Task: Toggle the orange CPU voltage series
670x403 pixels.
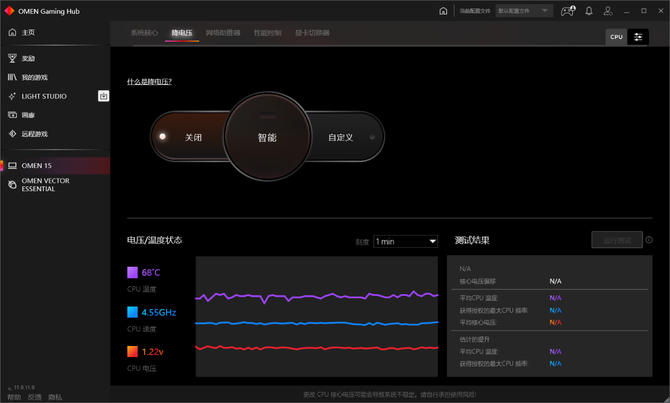Action: [132, 351]
